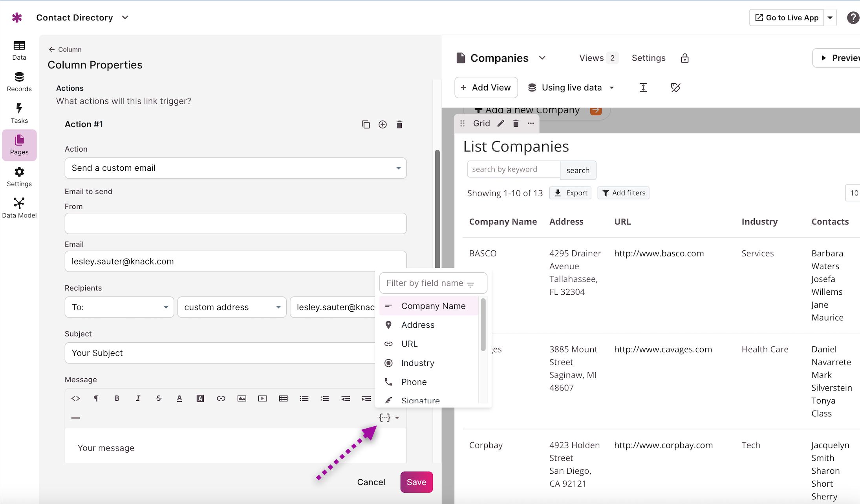Click the Save button

tap(416, 482)
